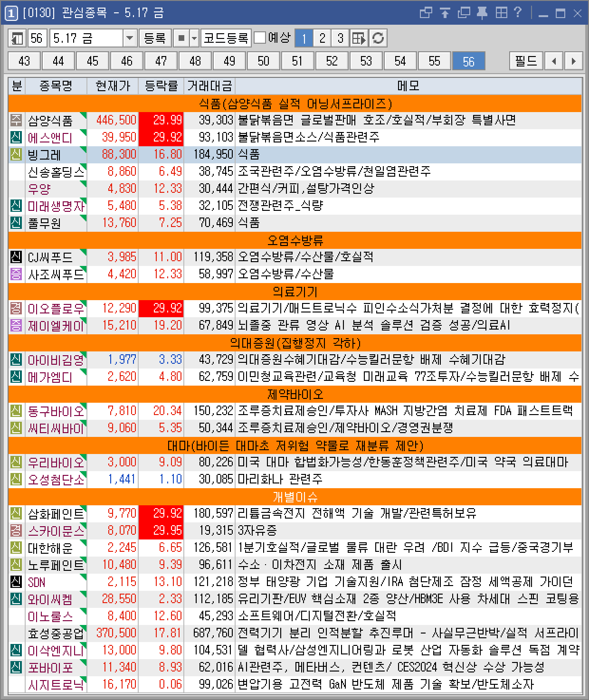The width and height of the screenshot is (589, 700).
Task: Click the refresh icon in the toolbar
Action: tap(378, 38)
